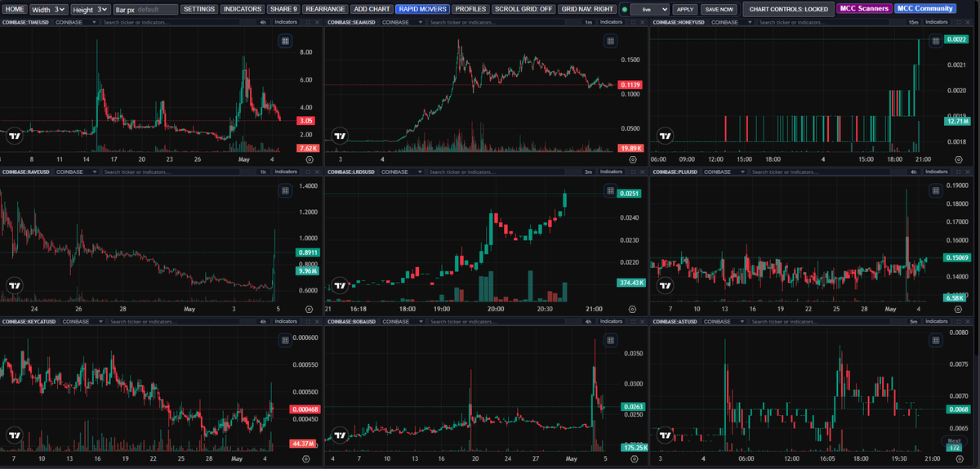Open chart settings gear in KEYCATUSD chart
The image size is (980, 469).
[306, 459]
